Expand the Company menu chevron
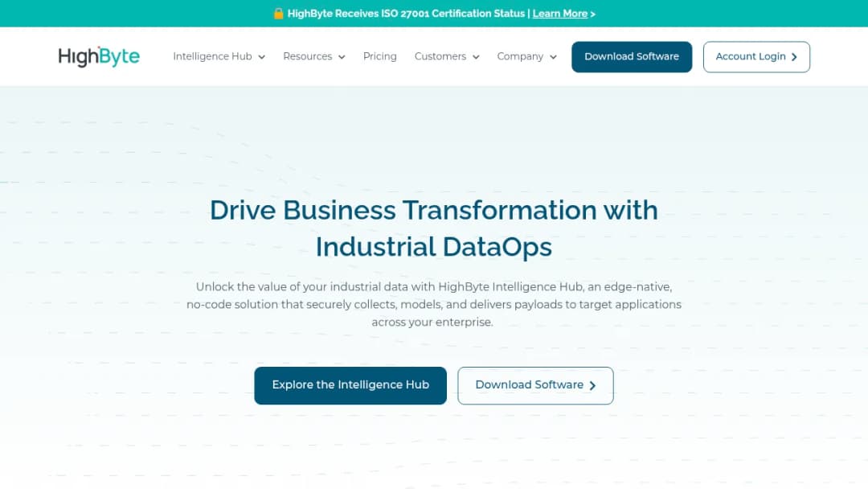Viewport: 868px width, 489px height. point(553,57)
